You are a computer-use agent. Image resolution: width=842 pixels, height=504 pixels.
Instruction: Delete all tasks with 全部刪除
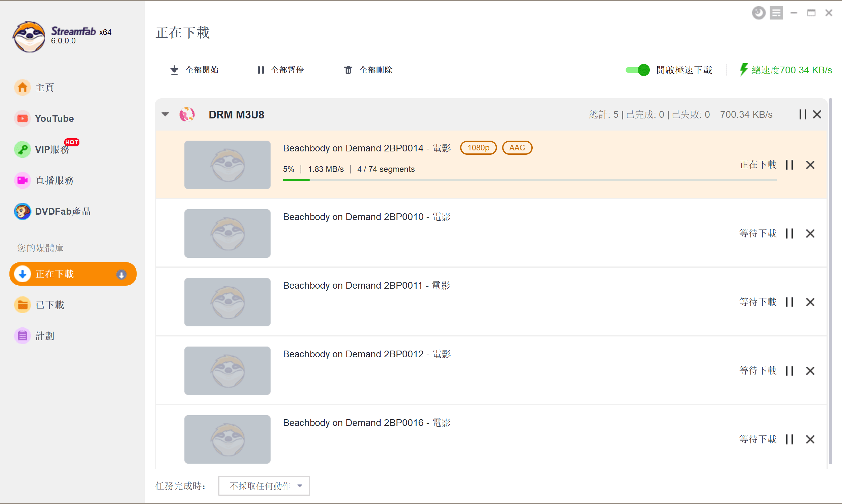coord(368,70)
